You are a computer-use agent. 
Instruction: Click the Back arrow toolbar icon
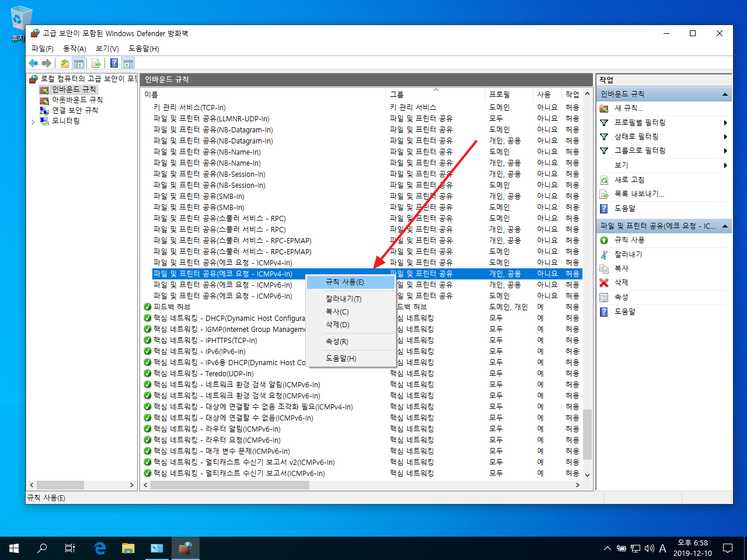pos(33,63)
